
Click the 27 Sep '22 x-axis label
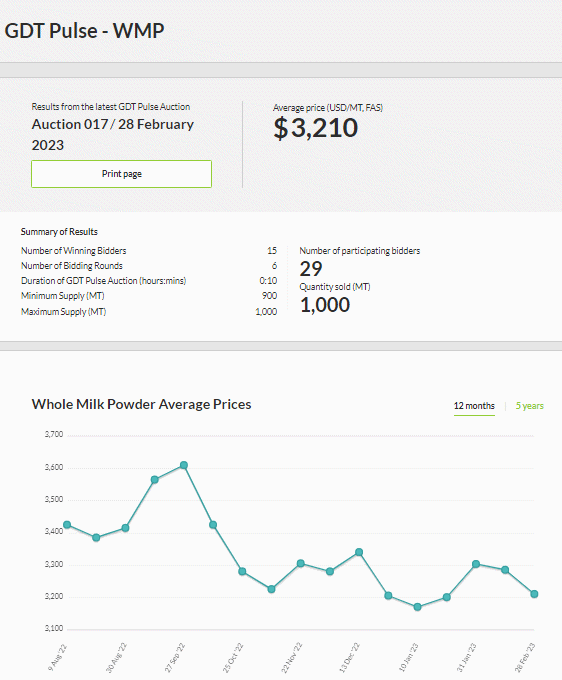pos(175,657)
